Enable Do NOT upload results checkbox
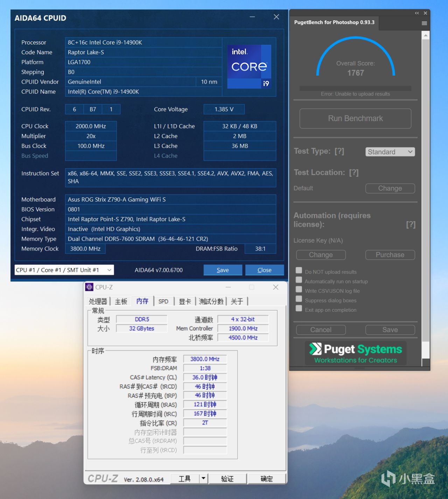The height and width of the screenshot is (499, 448). [299, 270]
